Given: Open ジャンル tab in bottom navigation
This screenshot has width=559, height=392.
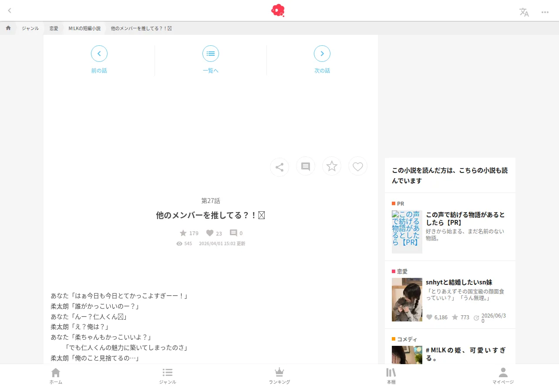Looking at the screenshot, I should [x=168, y=376].
